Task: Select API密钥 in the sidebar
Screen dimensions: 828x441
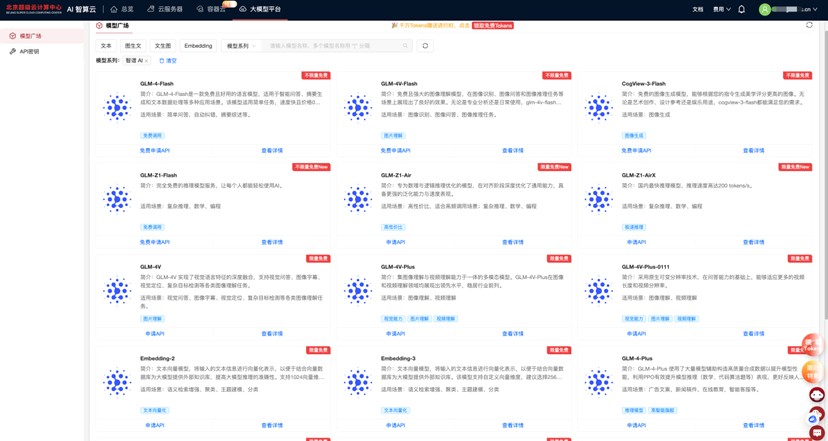Action: coord(42,51)
